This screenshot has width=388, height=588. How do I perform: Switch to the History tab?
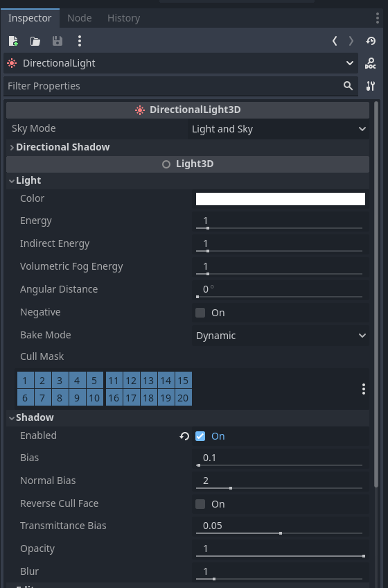(124, 18)
